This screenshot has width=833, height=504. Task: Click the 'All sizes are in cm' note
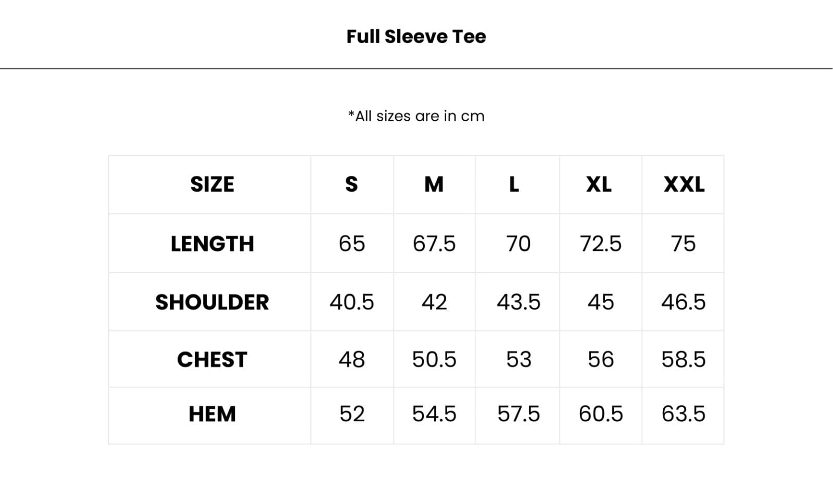click(416, 116)
